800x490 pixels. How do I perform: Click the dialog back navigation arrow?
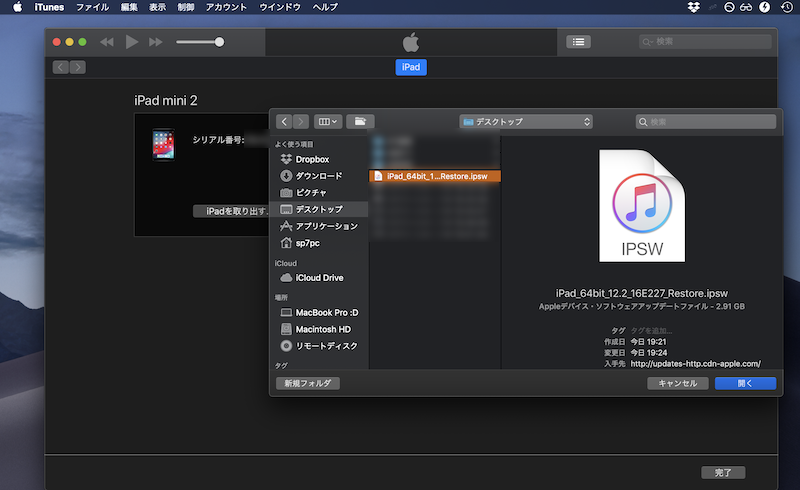click(285, 121)
